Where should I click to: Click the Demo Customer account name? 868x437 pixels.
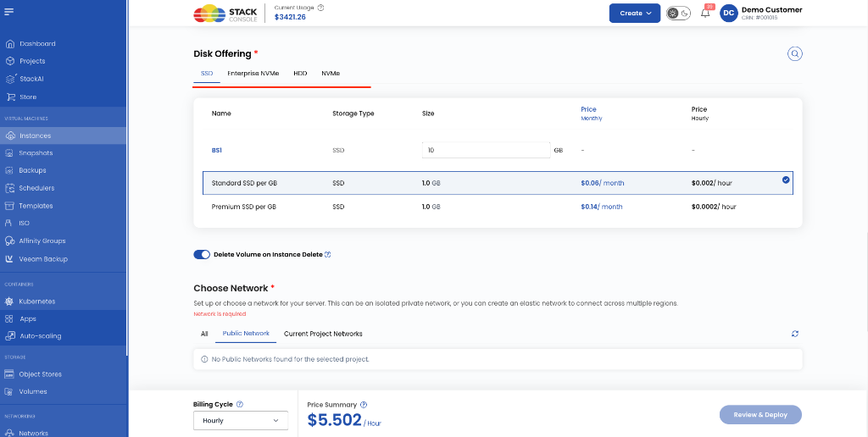pos(771,9)
